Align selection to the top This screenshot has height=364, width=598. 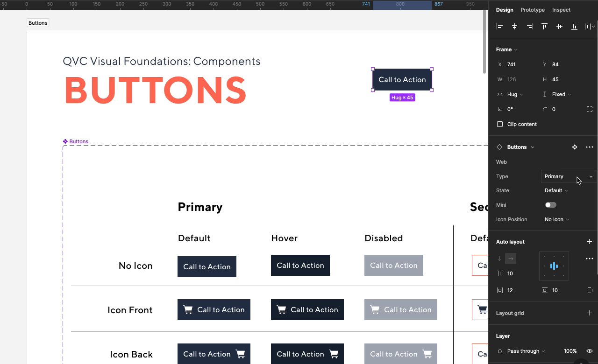click(545, 27)
